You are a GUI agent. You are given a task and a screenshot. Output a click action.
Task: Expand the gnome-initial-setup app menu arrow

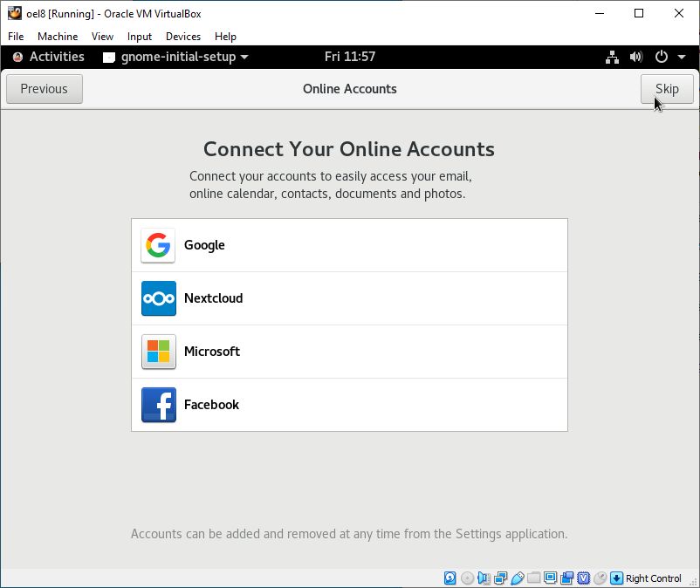point(244,57)
